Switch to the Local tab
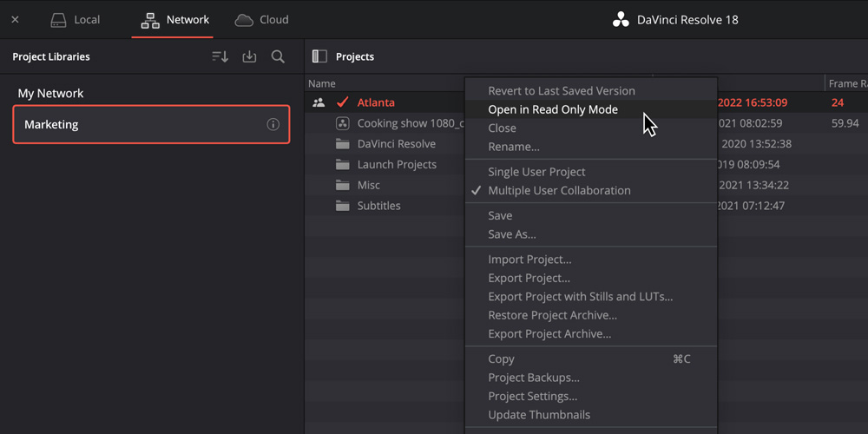This screenshot has width=868, height=434. coord(75,19)
